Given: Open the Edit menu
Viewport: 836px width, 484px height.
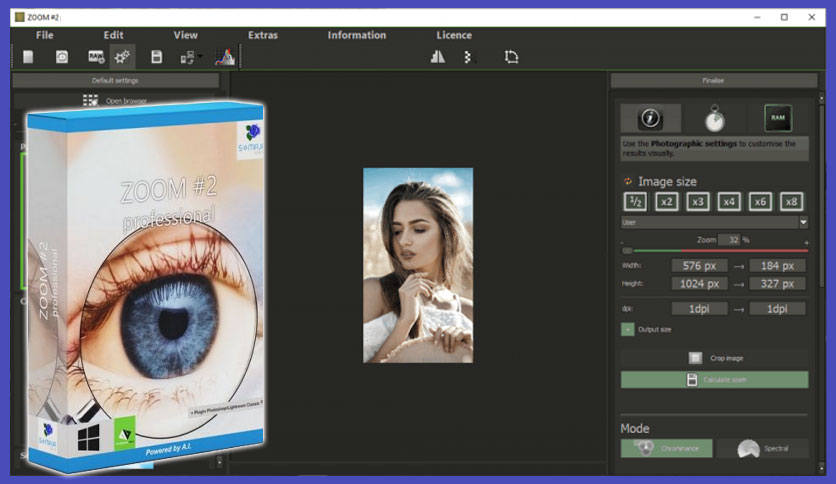Looking at the screenshot, I should pos(114,35).
